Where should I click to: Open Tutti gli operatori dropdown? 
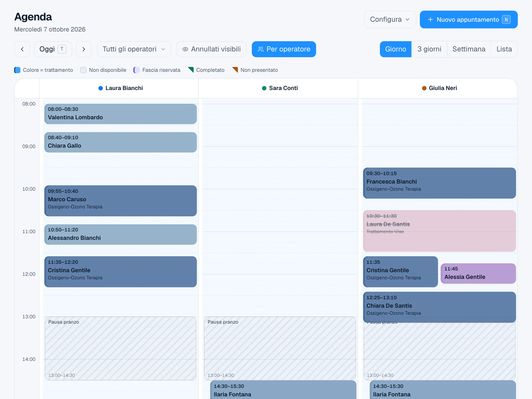134,49
